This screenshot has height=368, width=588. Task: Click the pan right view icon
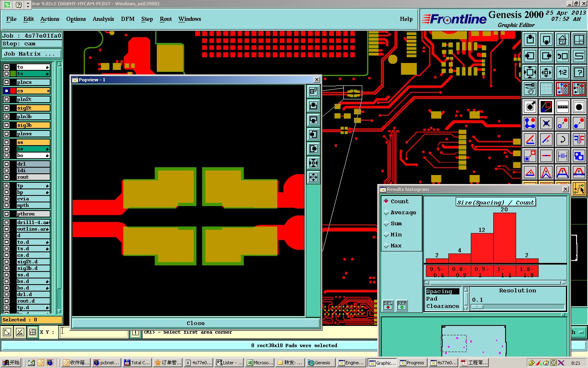(546, 56)
